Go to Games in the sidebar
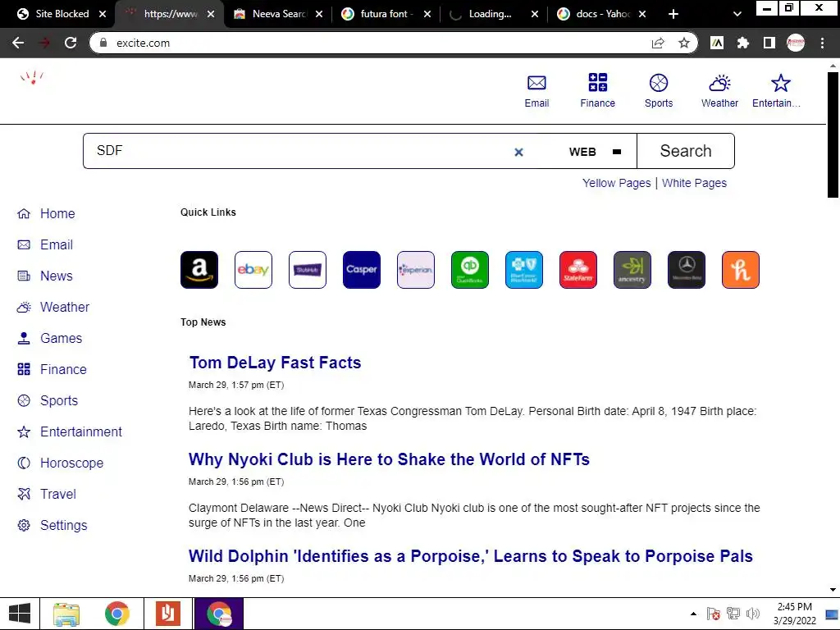Image resolution: width=840 pixels, height=630 pixels. pos(49,339)
